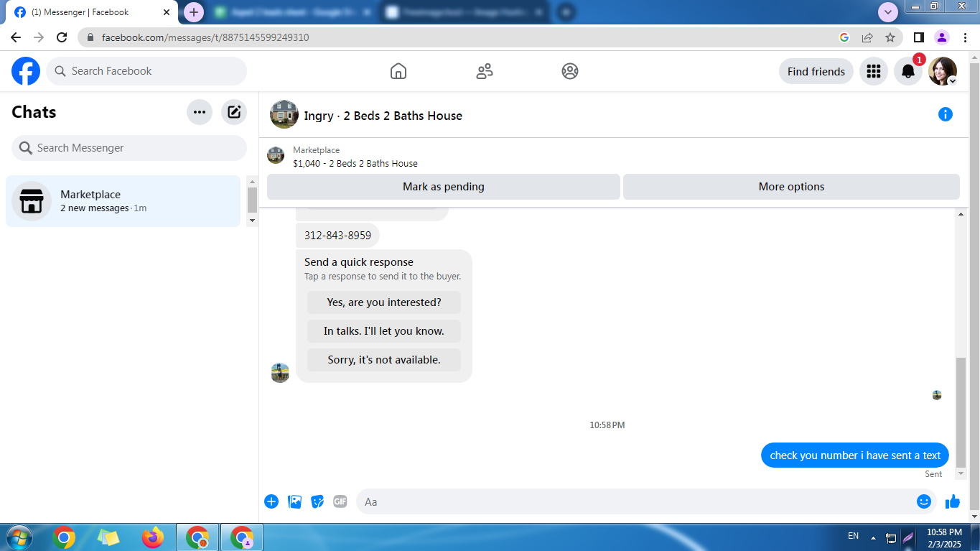The width and height of the screenshot is (980, 551).
Task: Send quick response 'Yes, are you interested?'
Action: point(384,302)
